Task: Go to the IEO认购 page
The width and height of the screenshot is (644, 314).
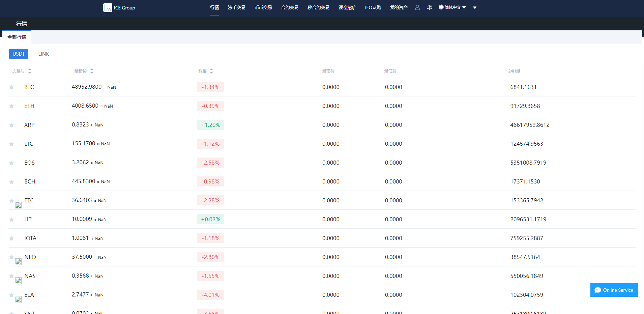Action: click(x=373, y=7)
